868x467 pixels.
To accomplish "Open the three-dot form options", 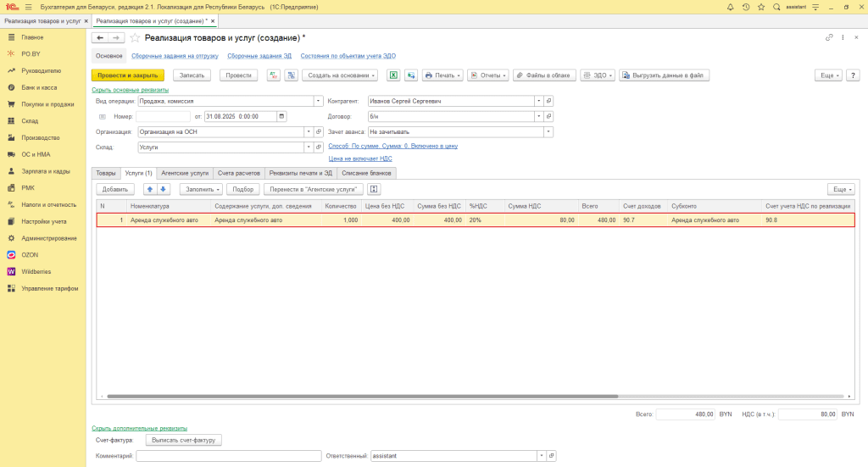I will 843,37.
